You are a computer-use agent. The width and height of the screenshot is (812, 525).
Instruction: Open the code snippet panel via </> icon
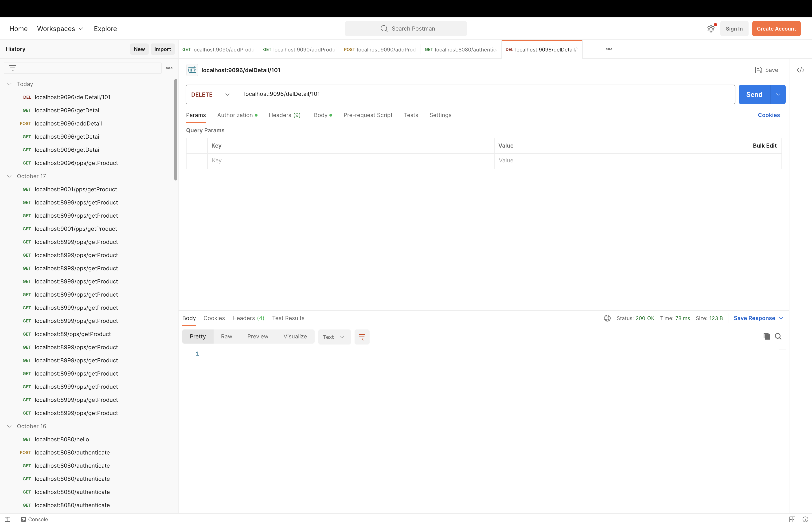click(801, 70)
